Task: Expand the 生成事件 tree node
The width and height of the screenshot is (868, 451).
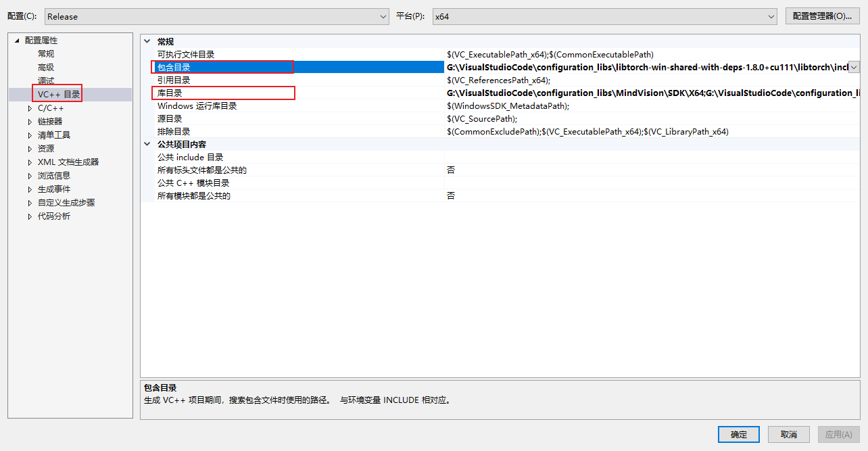Action: click(30, 189)
